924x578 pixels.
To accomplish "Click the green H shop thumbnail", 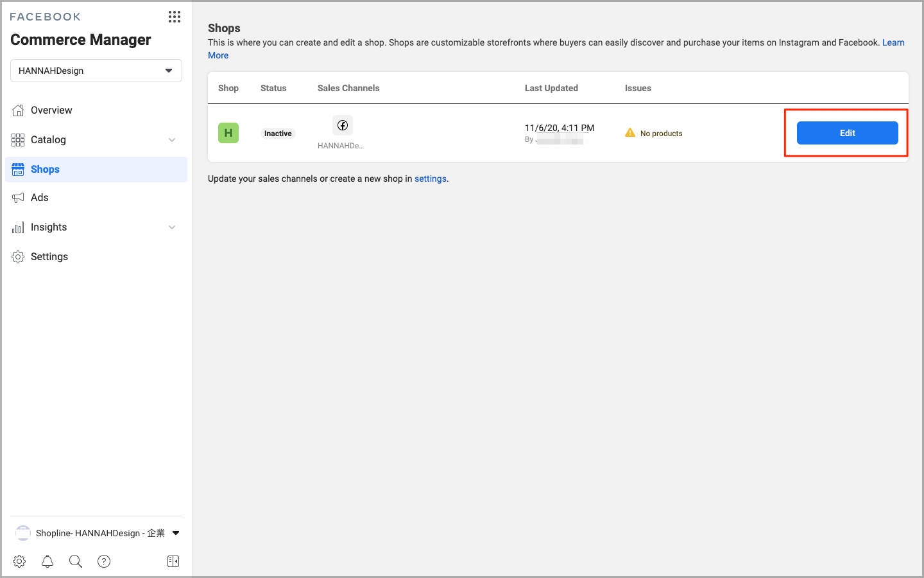I will (228, 133).
